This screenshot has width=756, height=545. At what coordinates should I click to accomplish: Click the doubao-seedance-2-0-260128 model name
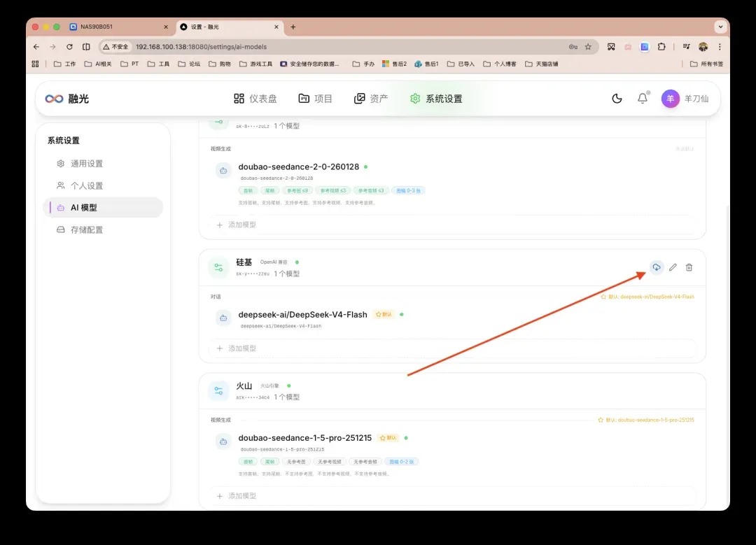click(298, 167)
